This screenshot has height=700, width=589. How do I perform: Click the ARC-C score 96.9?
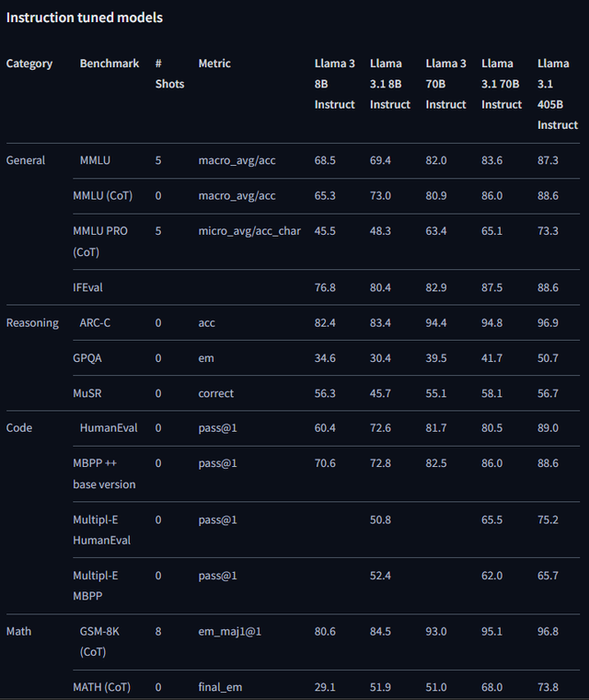click(548, 322)
